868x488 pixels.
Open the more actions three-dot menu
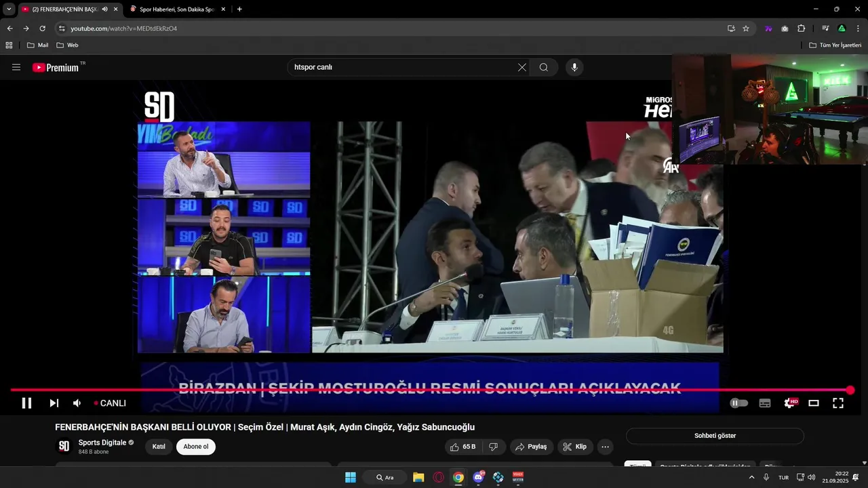point(605,447)
